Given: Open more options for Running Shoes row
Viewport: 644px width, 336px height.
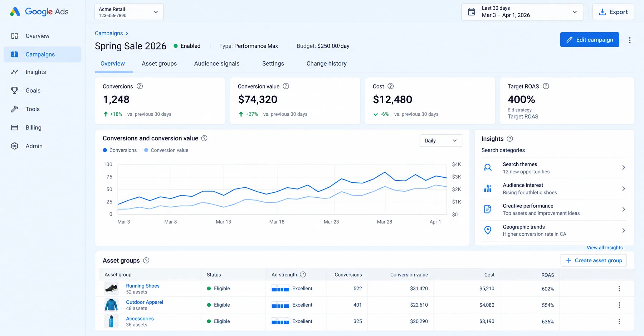Looking at the screenshot, I should (x=619, y=289).
